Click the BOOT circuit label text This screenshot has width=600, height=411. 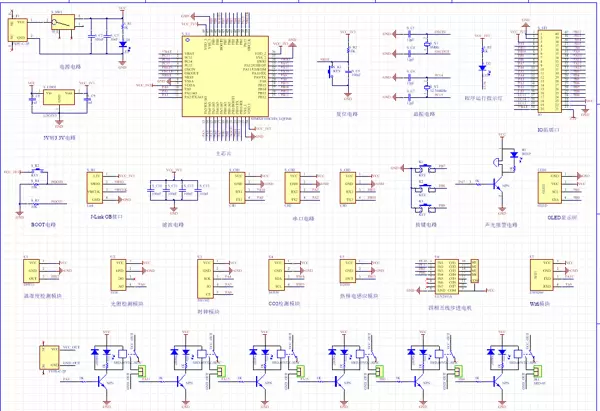click(x=43, y=226)
